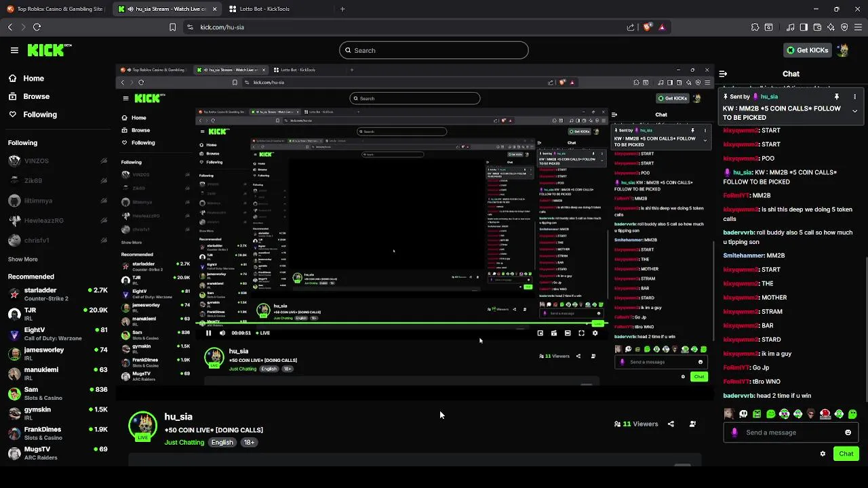Screen dimensions: 868x488
Task: Open the music note media control
Action: tap(791, 27)
